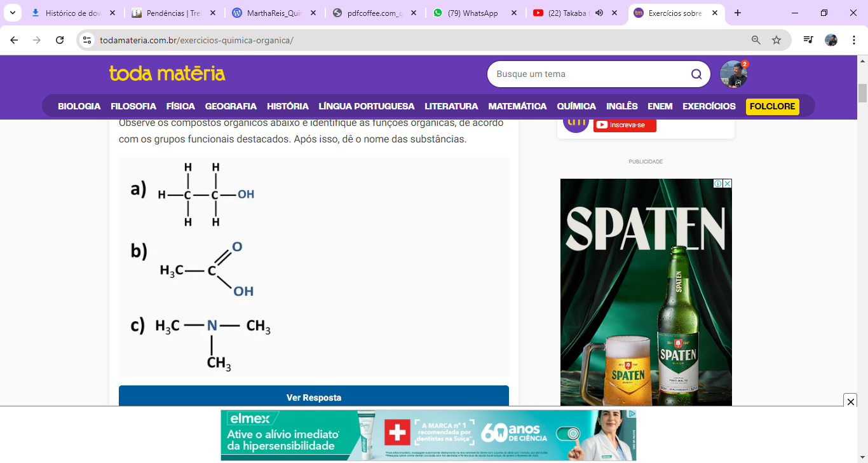Open the QUÍMICA menu item

[x=576, y=106]
